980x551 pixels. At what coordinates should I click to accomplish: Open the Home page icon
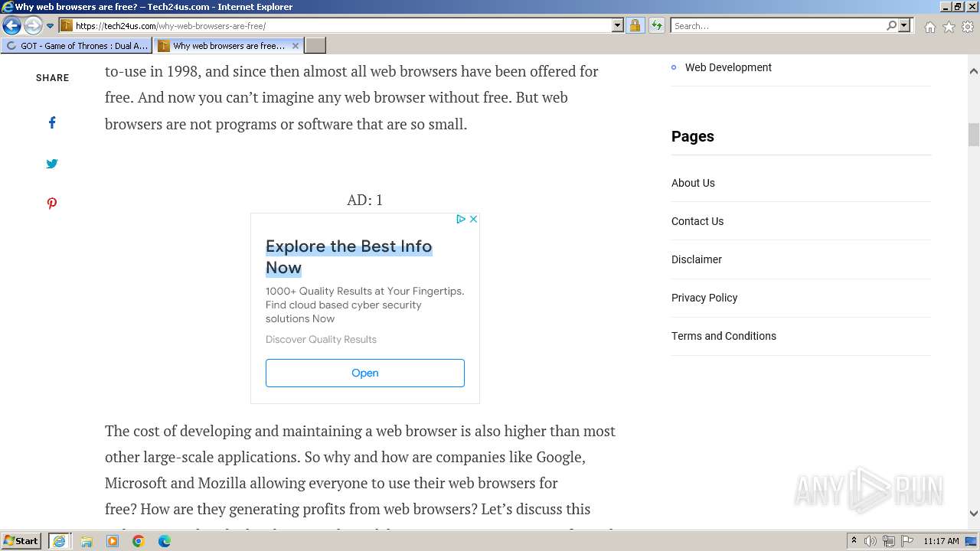point(929,27)
